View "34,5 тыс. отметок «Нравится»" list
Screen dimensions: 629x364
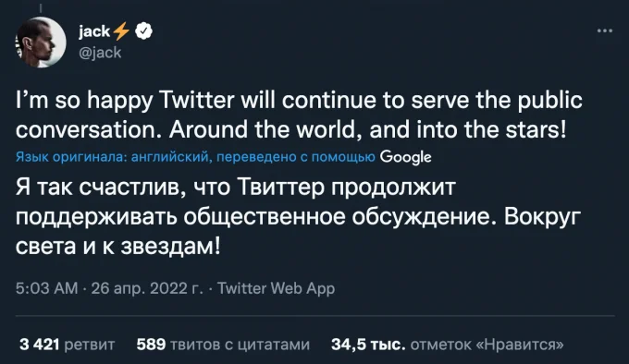(x=448, y=345)
